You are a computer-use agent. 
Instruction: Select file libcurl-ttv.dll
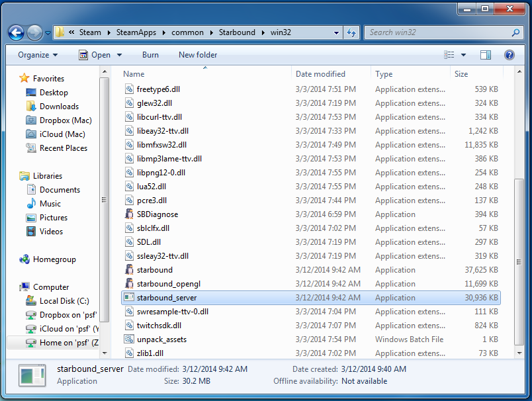(x=159, y=117)
